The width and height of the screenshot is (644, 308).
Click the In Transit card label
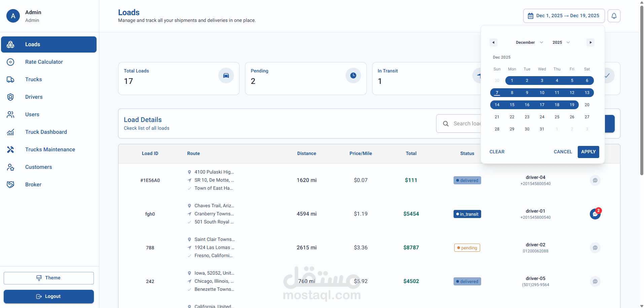pyautogui.click(x=388, y=71)
